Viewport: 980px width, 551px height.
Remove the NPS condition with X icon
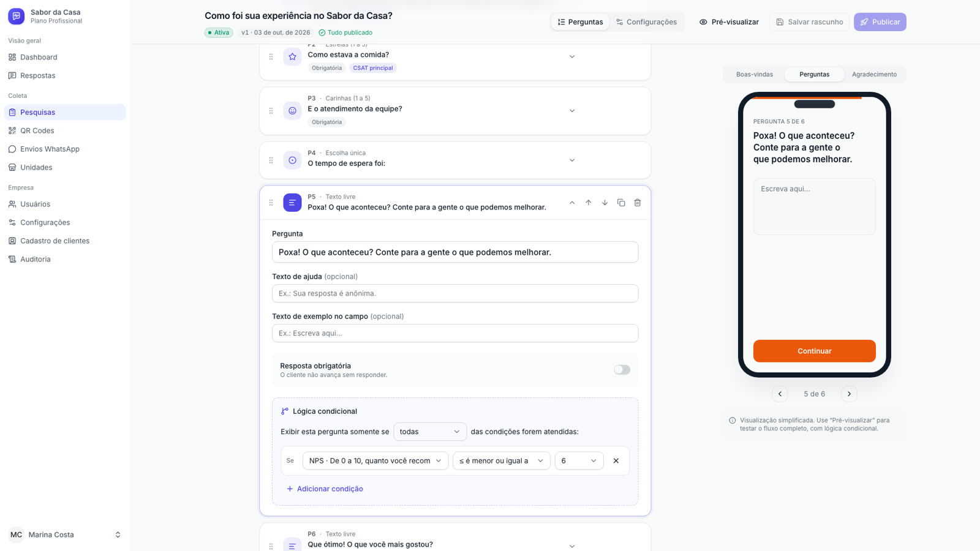coord(616,460)
